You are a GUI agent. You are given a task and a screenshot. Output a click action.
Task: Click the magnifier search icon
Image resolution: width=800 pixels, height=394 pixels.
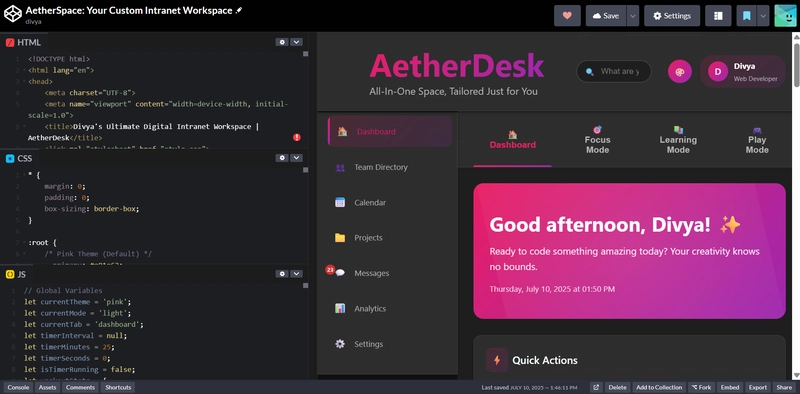click(589, 71)
